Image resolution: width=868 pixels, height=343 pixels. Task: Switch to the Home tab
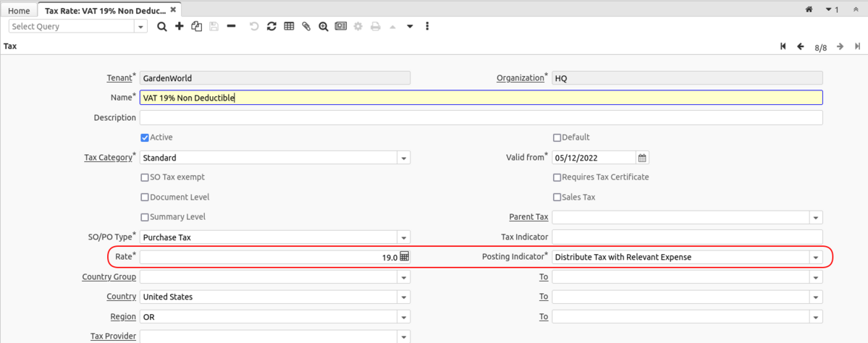(19, 11)
